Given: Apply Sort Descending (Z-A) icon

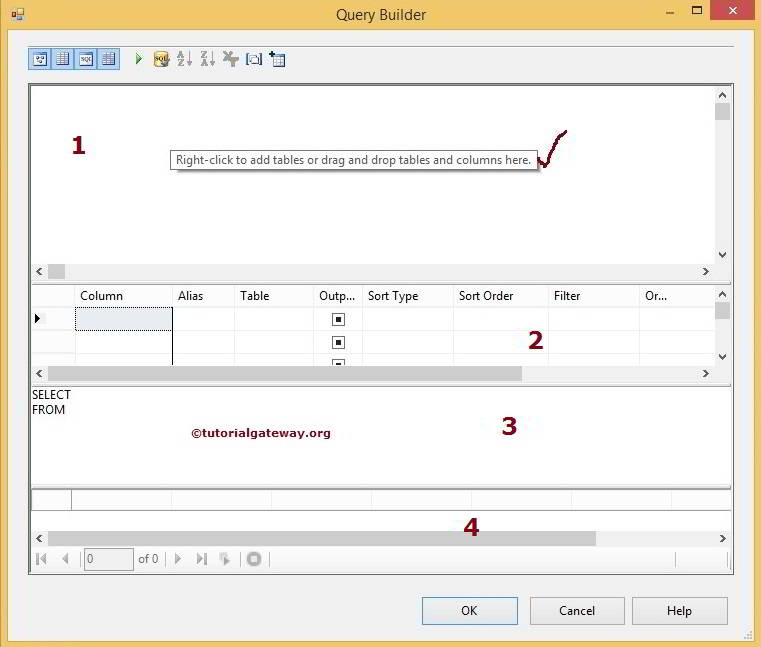Looking at the screenshot, I should (208, 59).
